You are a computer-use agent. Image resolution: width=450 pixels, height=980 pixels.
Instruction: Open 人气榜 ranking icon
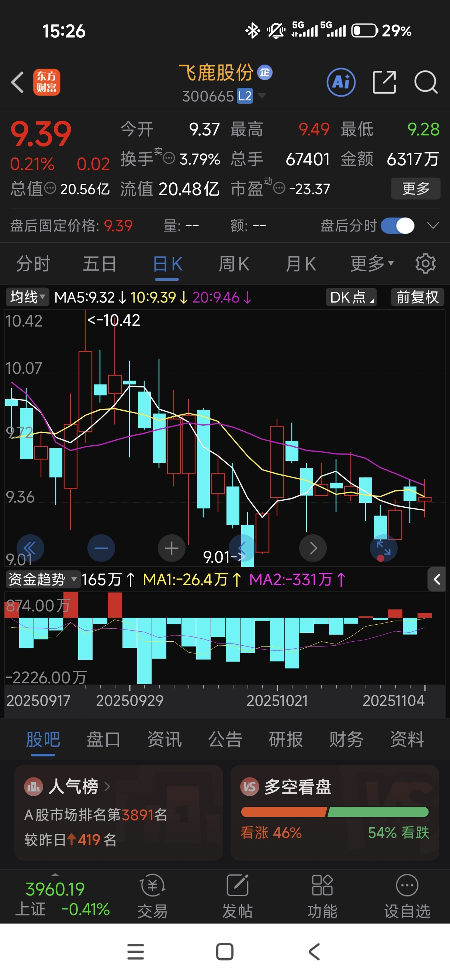[34, 786]
